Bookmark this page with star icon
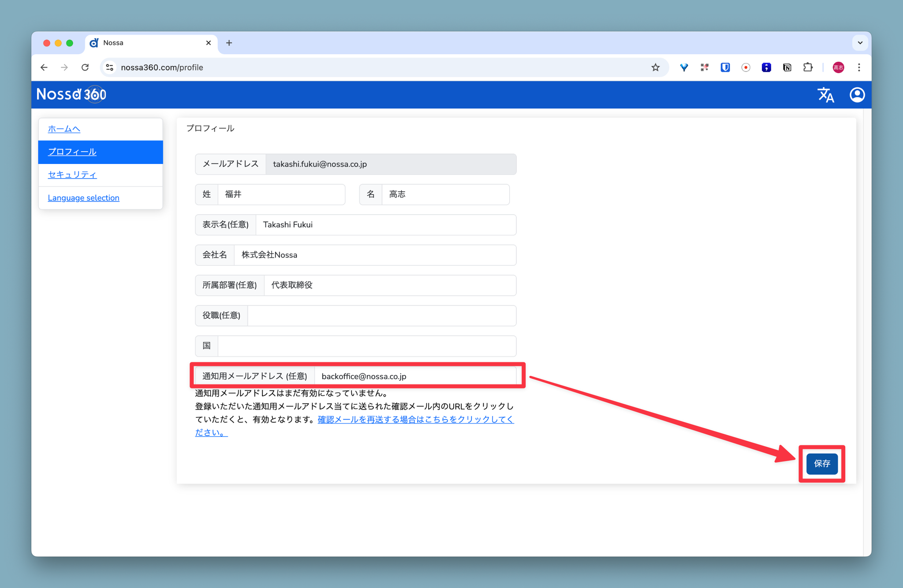This screenshot has width=903, height=588. [655, 67]
